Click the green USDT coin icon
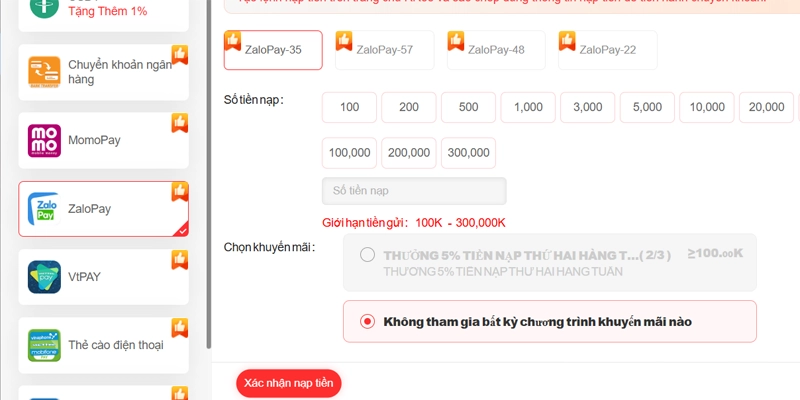Image resolution: width=800 pixels, height=400 pixels. tap(44, 7)
